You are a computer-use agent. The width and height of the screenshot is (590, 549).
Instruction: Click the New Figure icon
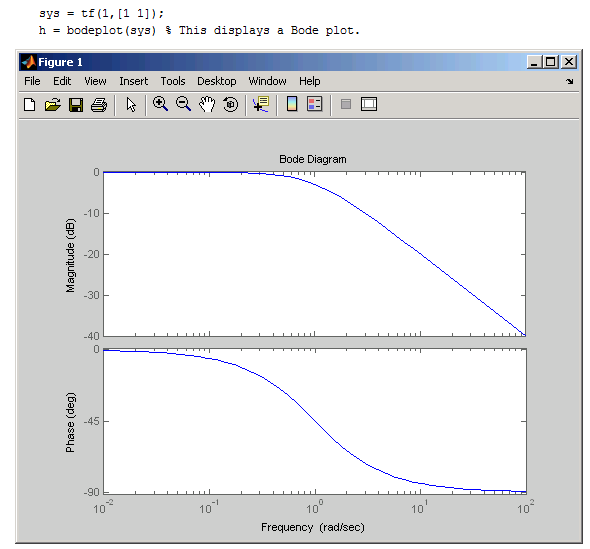tap(30, 105)
